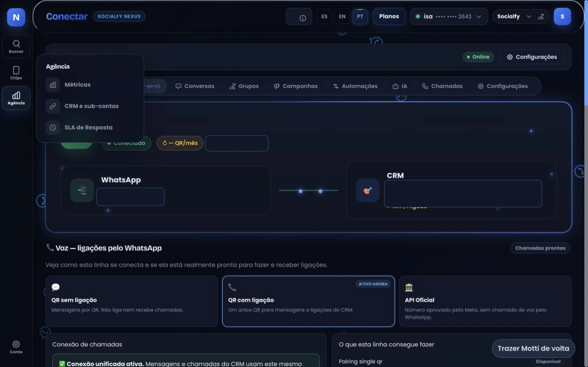
Task: Open the Conversas tab
Action: tap(195, 86)
